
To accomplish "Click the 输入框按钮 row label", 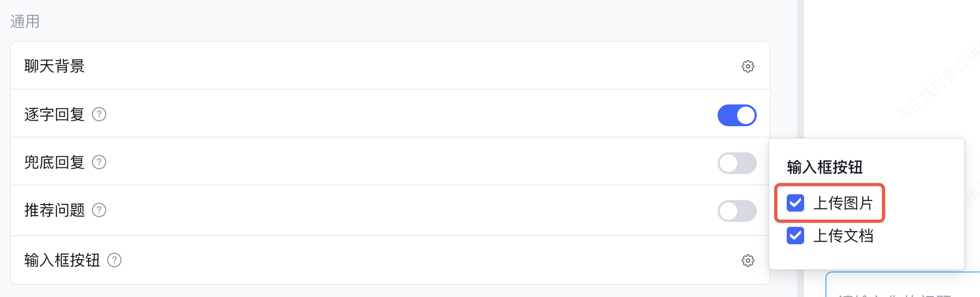I will point(62,261).
